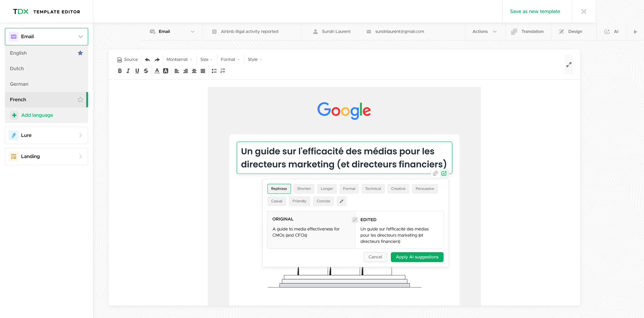The height and width of the screenshot is (318, 644).
Task: Apply the bulleted list icon
Action: 214,71
